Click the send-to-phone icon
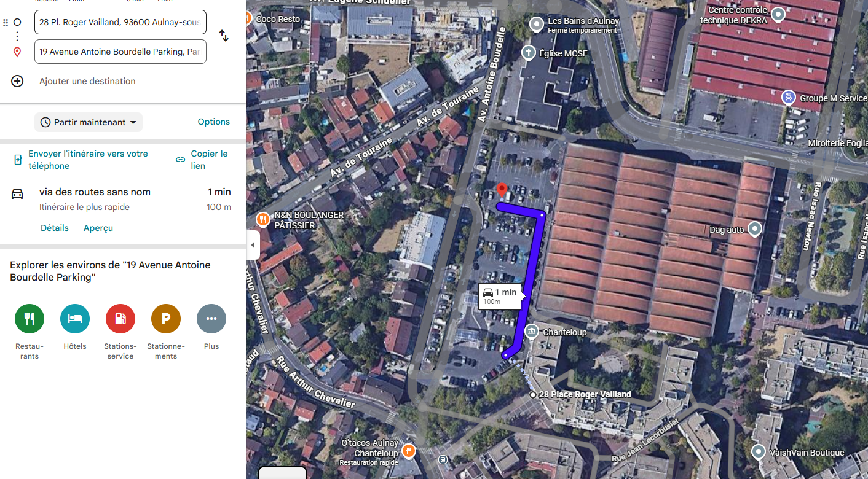Viewport: 868px width, 479px height. click(18, 160)
